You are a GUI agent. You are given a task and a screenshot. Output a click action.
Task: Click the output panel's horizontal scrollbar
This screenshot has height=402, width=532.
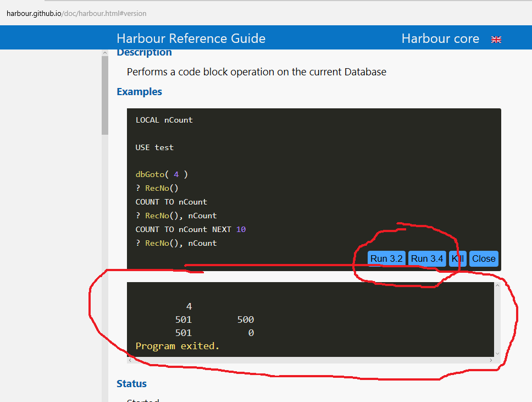point(308,360)
